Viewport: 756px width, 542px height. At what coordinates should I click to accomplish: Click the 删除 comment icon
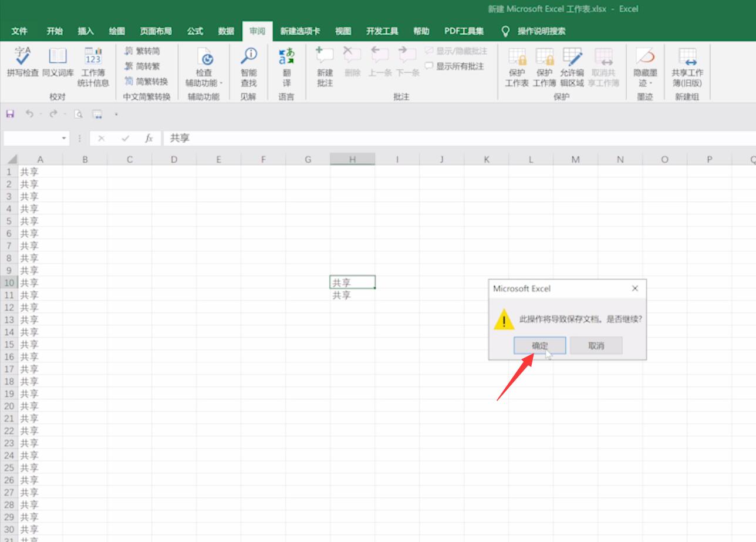352,56
